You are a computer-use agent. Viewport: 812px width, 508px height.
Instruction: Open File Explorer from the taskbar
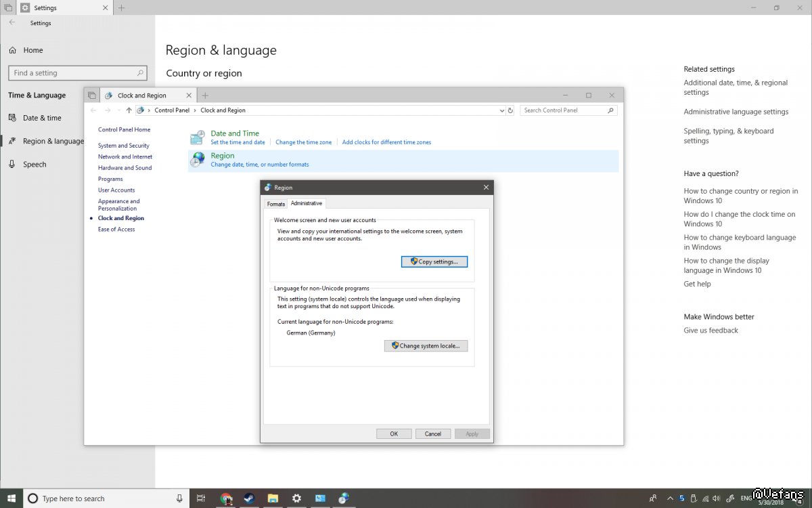click(x=273, y=499)
